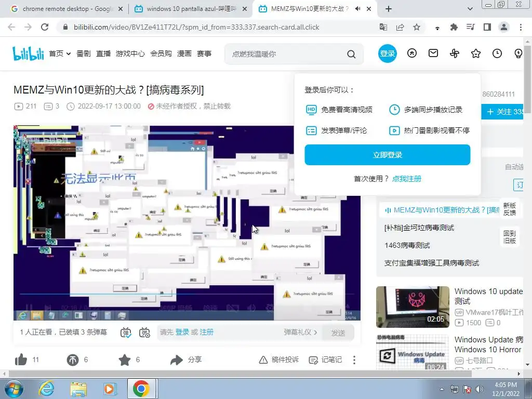The image size is (532, 399).
Task: Click the 点我注册 link
Action: (x=406, y=179)
